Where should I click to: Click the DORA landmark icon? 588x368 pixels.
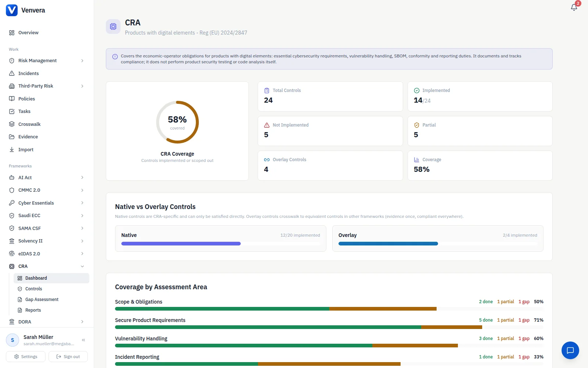pyautogui.click(x=12, y=322)
